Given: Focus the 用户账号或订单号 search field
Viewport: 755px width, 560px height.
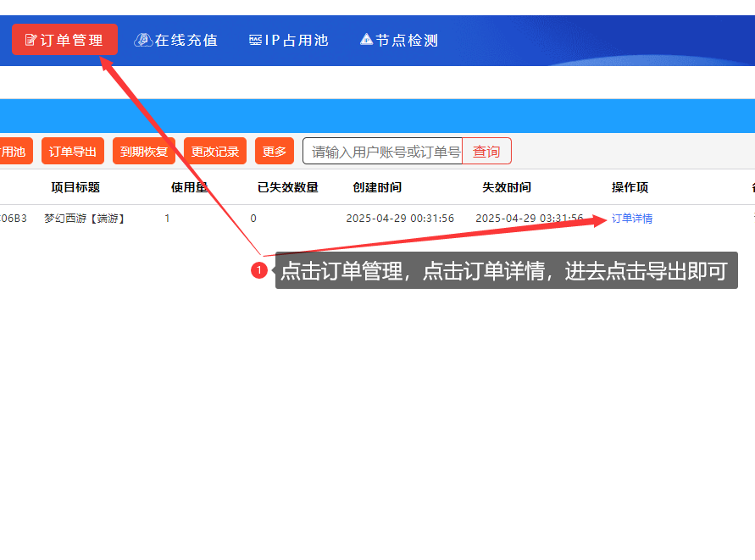Looking at the screenshot, I should click(383, 152).
